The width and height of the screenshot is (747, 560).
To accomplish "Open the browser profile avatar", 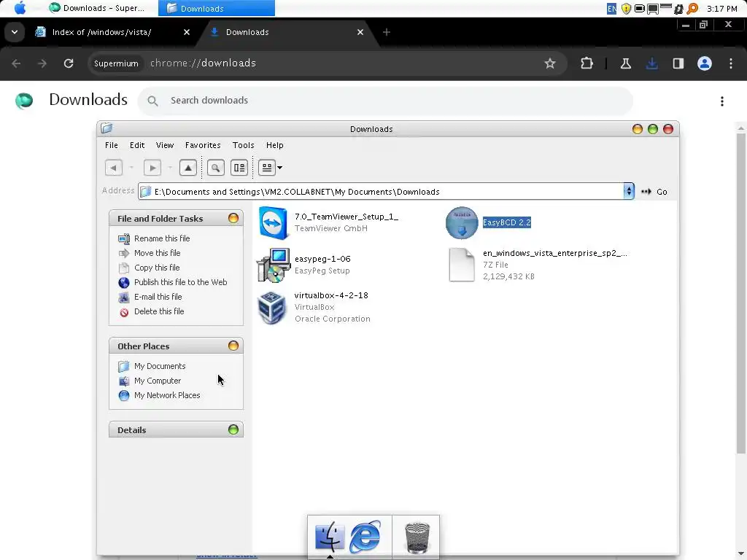I will (x=705, y=63).
